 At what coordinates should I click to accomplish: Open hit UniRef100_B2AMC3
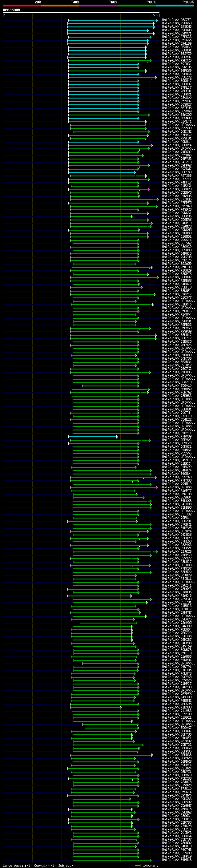click(x=177, y=226)
